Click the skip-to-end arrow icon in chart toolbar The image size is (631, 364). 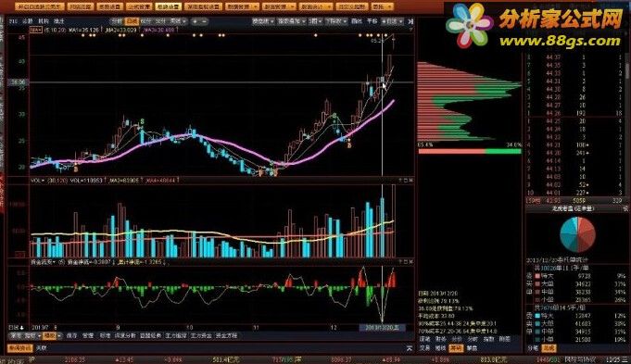coord(410,21)
